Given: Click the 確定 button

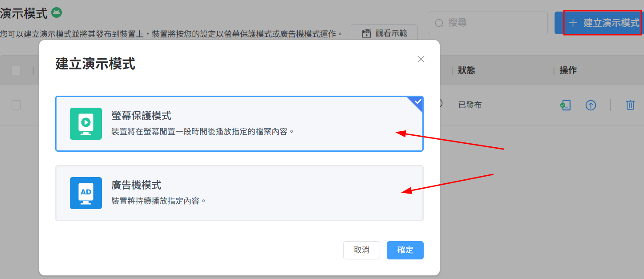Looking at the screenshot, I should click(x=405, y=250).
